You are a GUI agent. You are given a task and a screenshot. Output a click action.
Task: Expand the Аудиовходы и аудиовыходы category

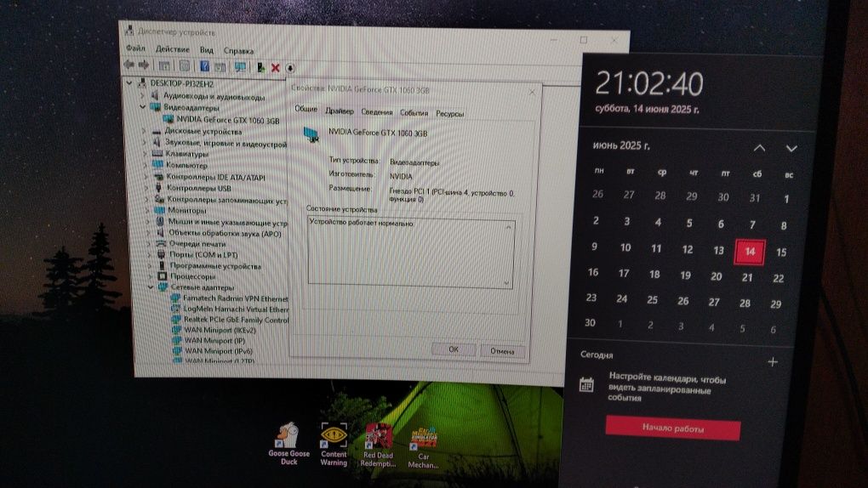[x=142, y=95]
